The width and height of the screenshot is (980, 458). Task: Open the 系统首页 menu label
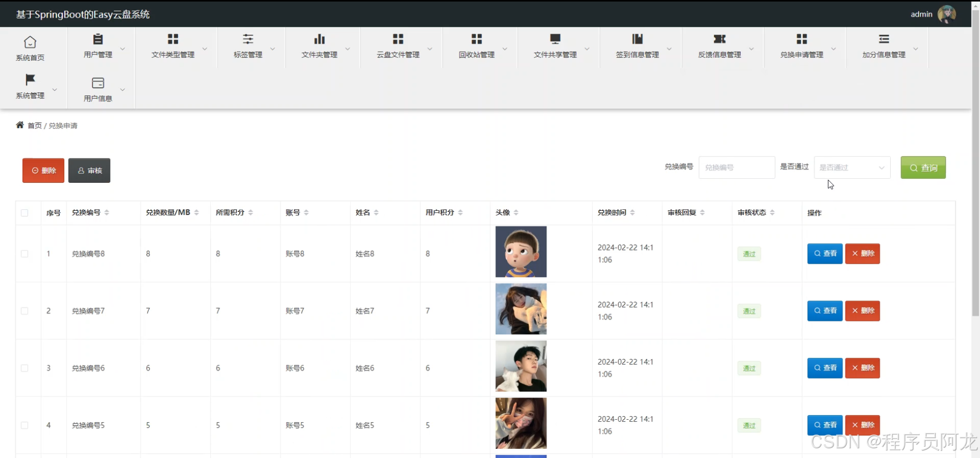30,58
